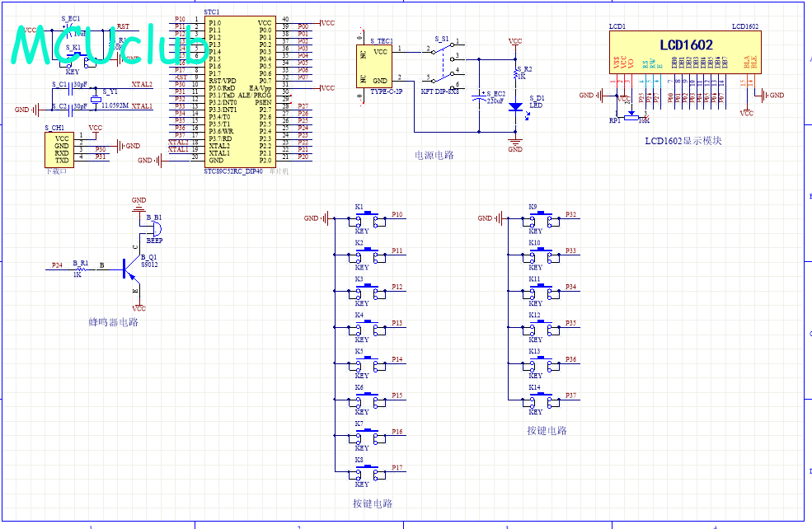This screenshot has height=529, width=812.
Task: Select the RP1 10K potentiometer symbol
Action: (x=631, y=118)
